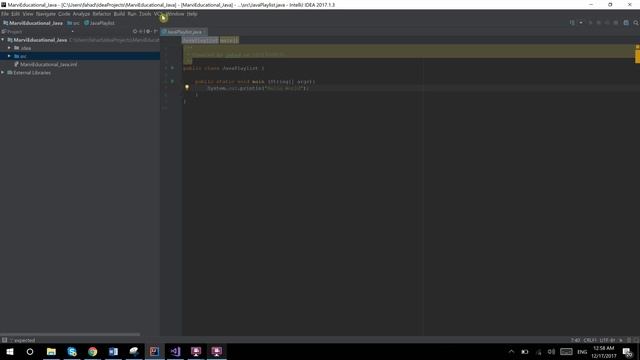
Task: Show hidden system tray icons chevron
Action: pyautogui.click(x=511, y=351)
